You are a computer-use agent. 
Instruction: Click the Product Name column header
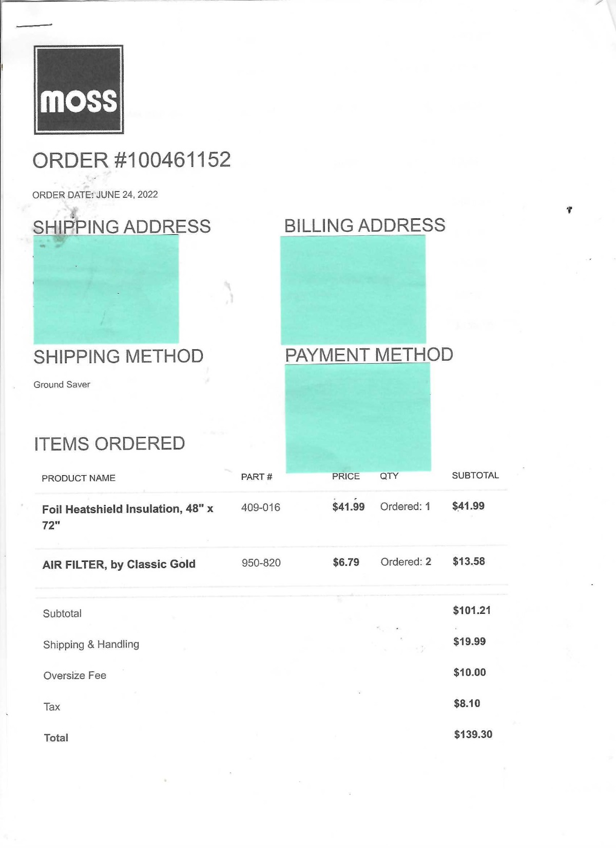pyautogui.click(x=79, y=478)
